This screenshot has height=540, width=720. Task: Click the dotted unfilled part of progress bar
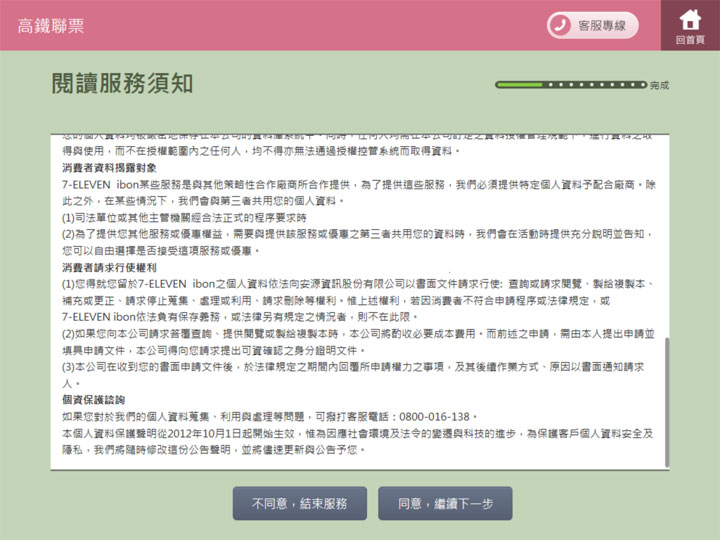click(598, 85)
